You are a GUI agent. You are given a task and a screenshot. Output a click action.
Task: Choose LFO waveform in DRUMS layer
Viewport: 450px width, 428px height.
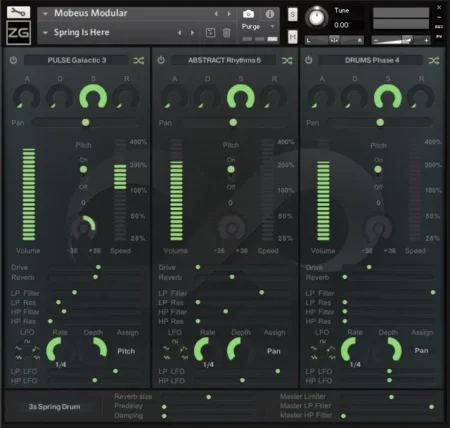[322, 351]
